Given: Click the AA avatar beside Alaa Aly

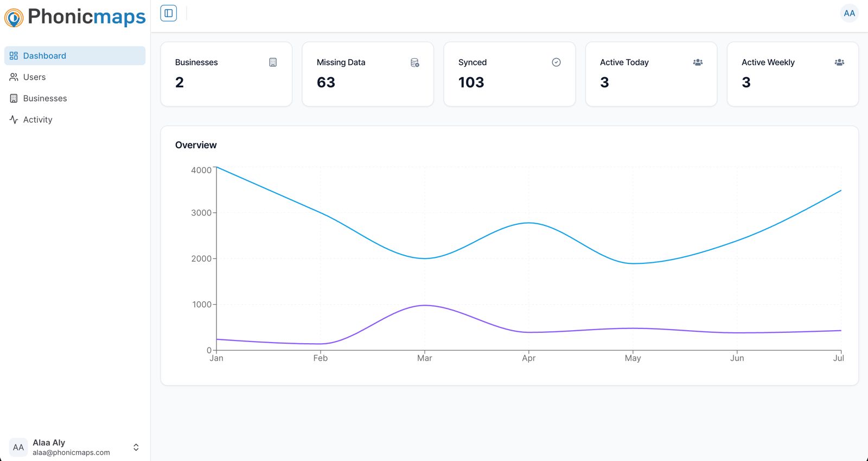Looking at the screenshot, I should (x=18, y=447).
